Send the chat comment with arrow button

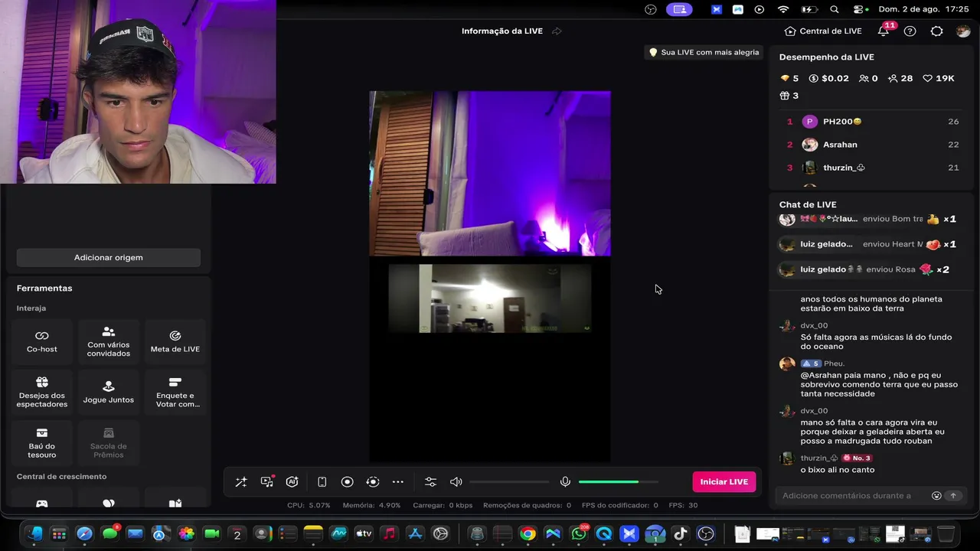pyautogui.click(x=953, y=496)
